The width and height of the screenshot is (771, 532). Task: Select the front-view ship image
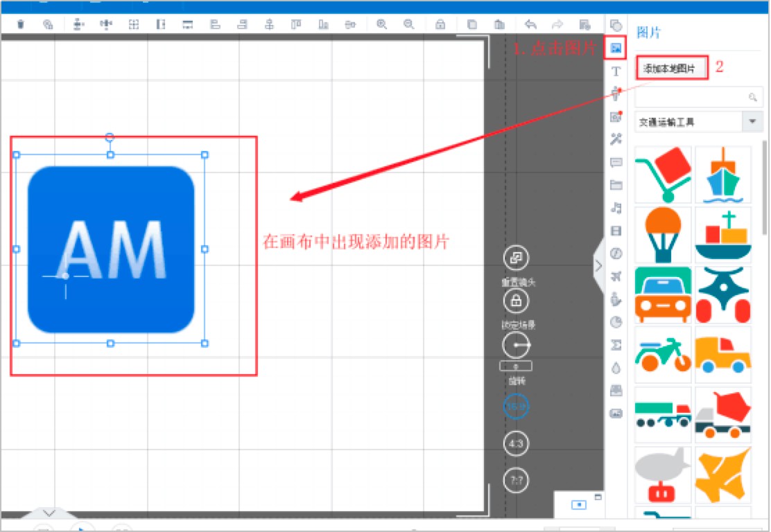[x=722, y=175]
